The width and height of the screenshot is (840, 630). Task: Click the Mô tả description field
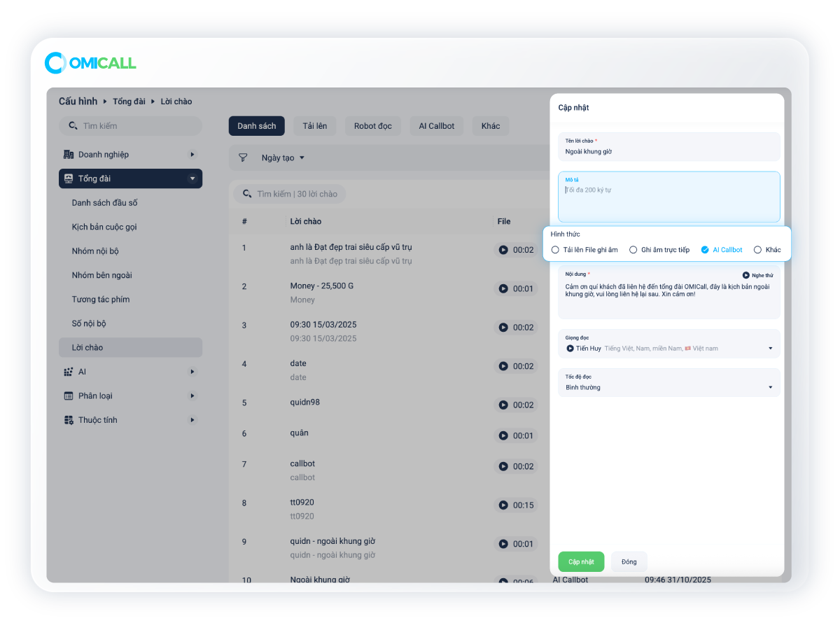(x=669, y=197)
